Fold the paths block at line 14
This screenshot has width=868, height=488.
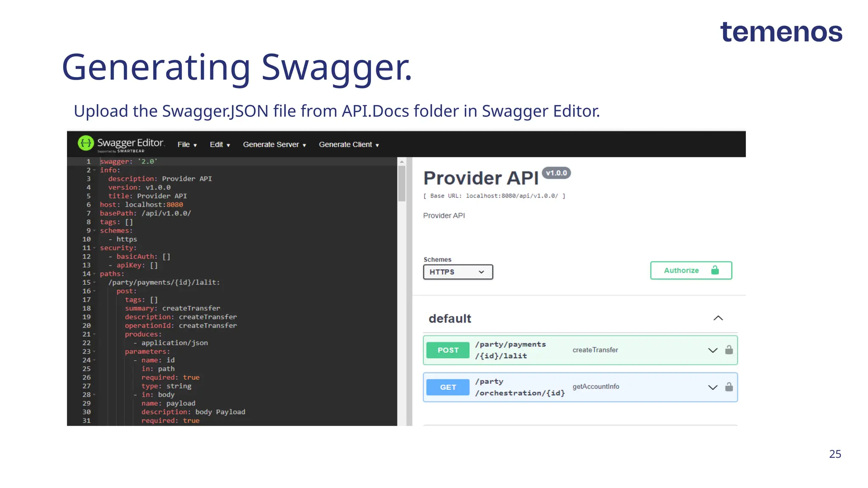pyautogui.click(x=95, y=274)
